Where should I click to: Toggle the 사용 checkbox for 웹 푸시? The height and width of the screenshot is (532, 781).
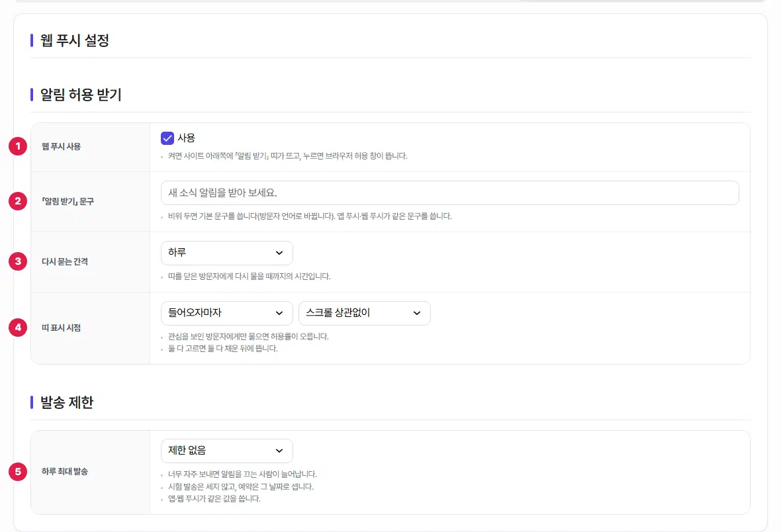[x=167, y=138]
